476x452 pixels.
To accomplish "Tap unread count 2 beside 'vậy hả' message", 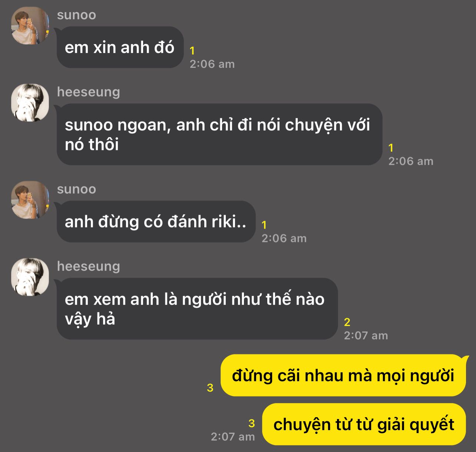I will (347, 322).
